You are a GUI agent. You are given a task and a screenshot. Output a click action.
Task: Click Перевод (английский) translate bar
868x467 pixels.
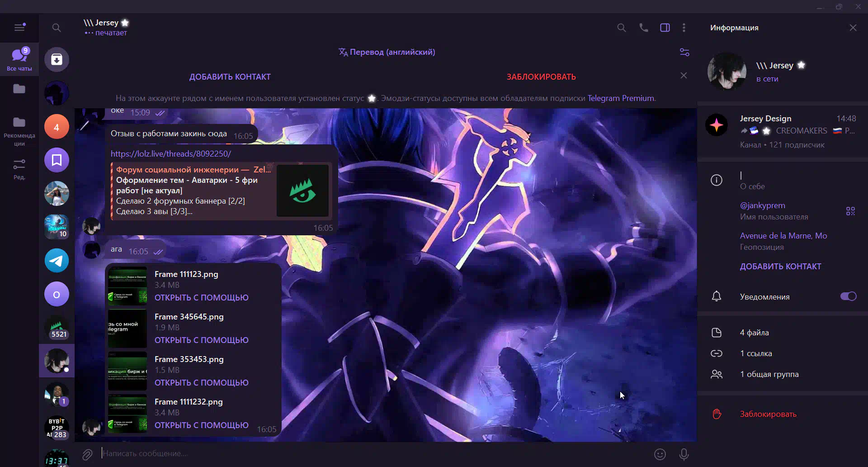point(387,52)
